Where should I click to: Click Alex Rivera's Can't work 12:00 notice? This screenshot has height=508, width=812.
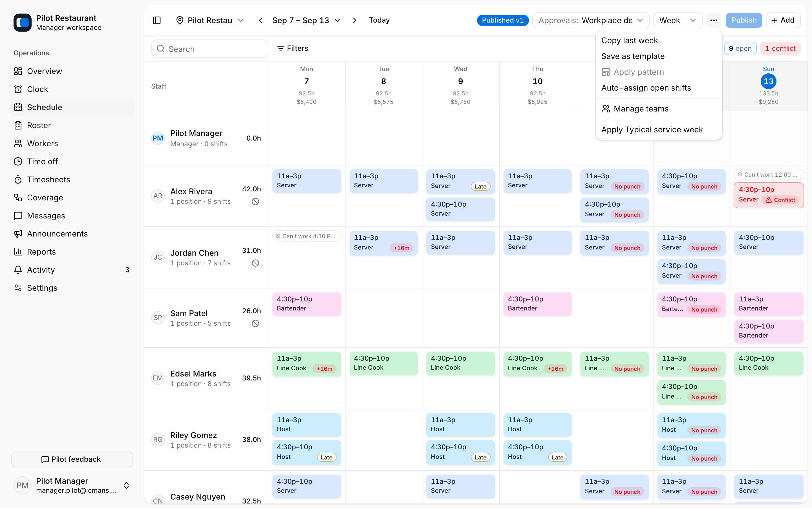768,175
